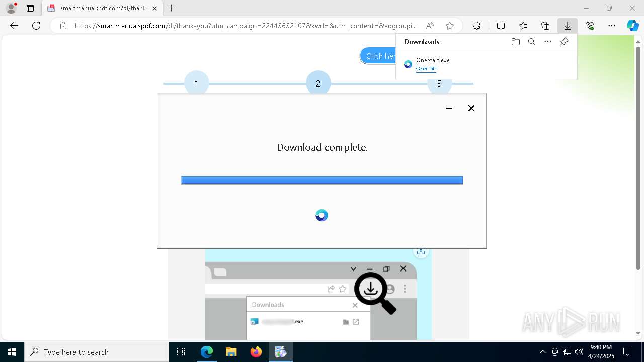Open Extensions puzzle icon

(x=476, y=26)
